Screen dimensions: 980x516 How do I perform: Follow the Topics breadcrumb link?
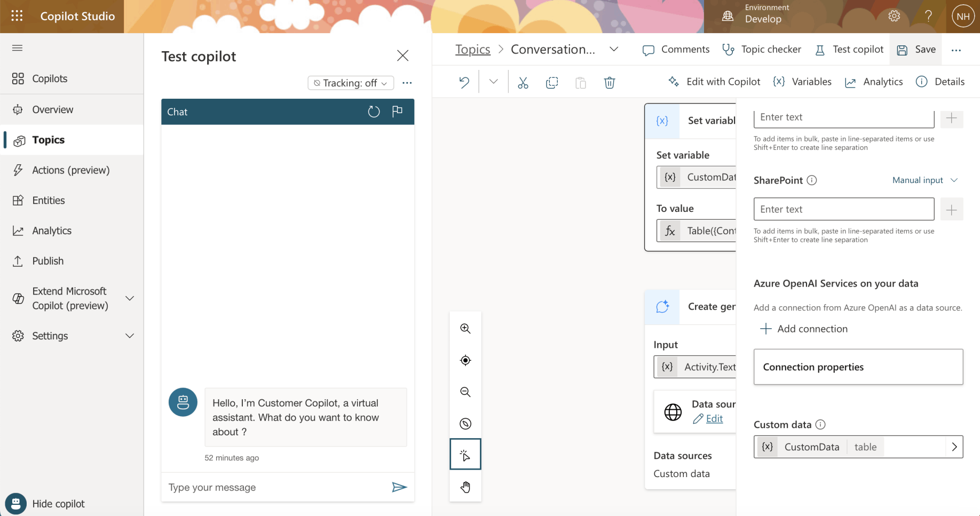[x=472, y=50]
